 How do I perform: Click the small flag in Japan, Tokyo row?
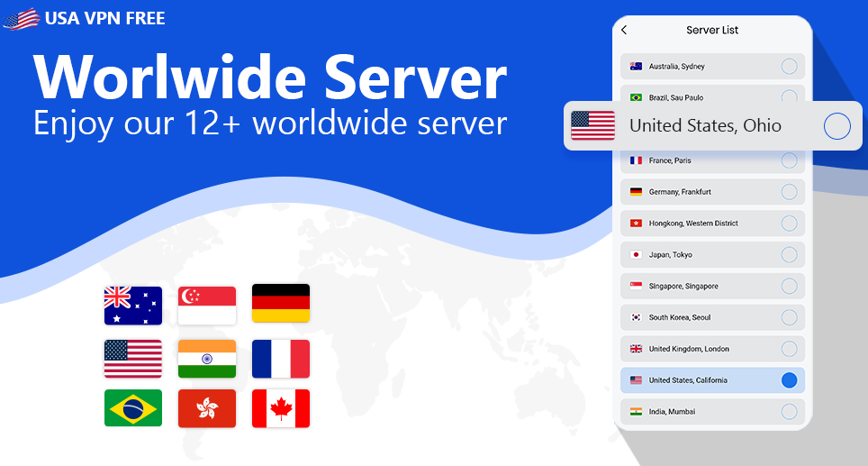636,255
